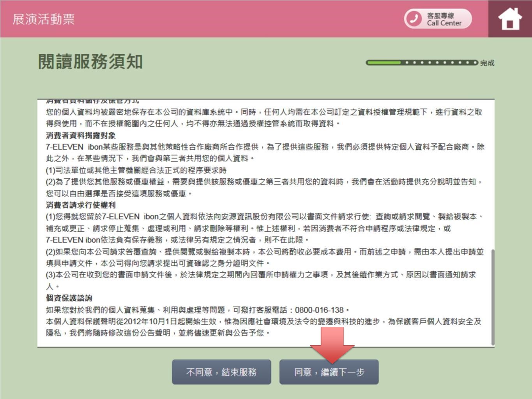Select the 消費者請求行使權利 section heading
The width and height of the screenshot is (532, 399).
pos(81,205)
